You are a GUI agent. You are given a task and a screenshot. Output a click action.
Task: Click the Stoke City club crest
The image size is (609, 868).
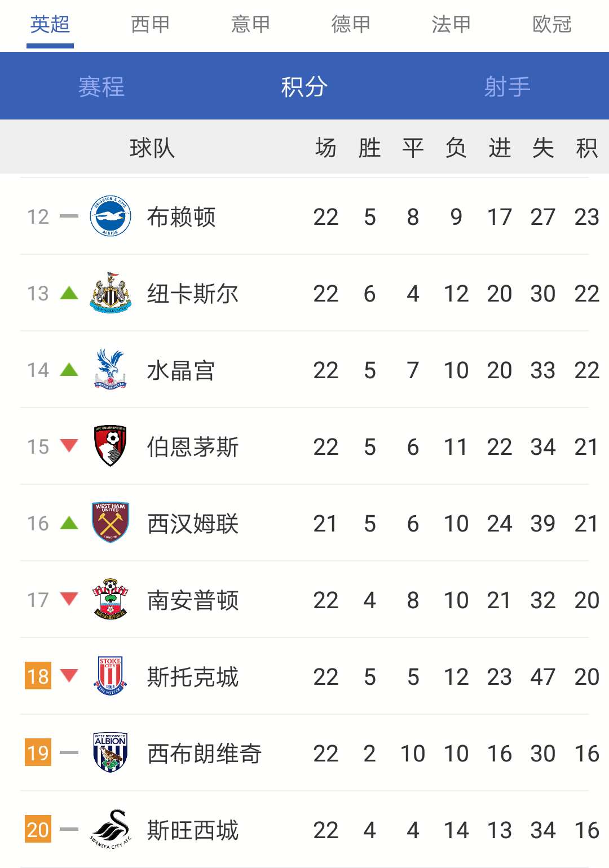point(109,676)
